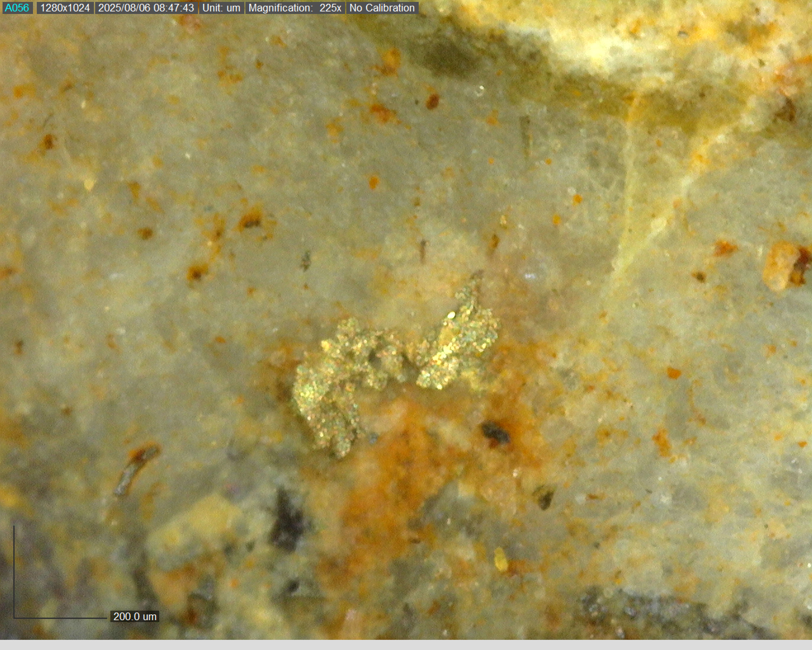Click the Unit: um label

pos(221,8)
